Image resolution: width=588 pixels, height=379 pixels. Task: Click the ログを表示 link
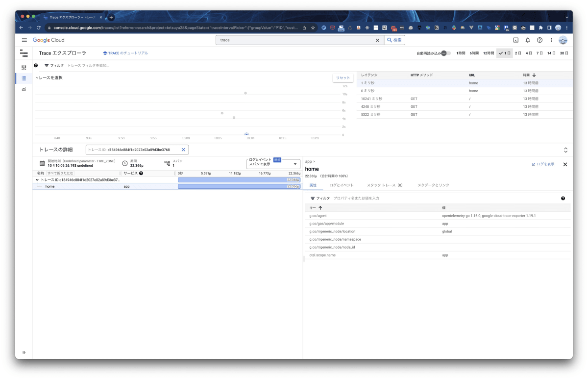point(543,164)
